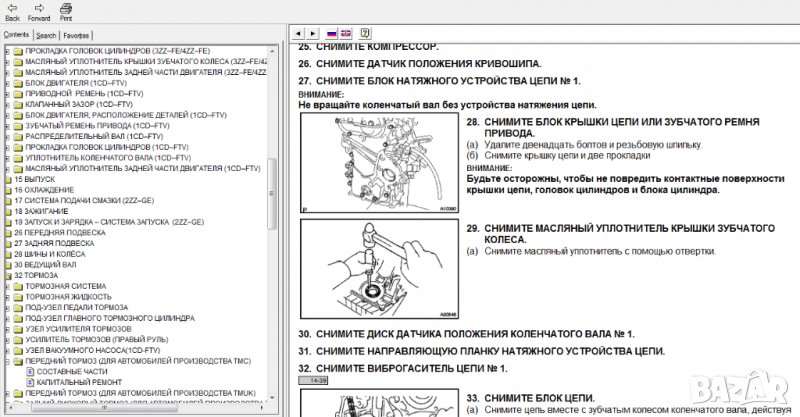
Task: Open the Favorites tab
Action: (x=76, y=35)
